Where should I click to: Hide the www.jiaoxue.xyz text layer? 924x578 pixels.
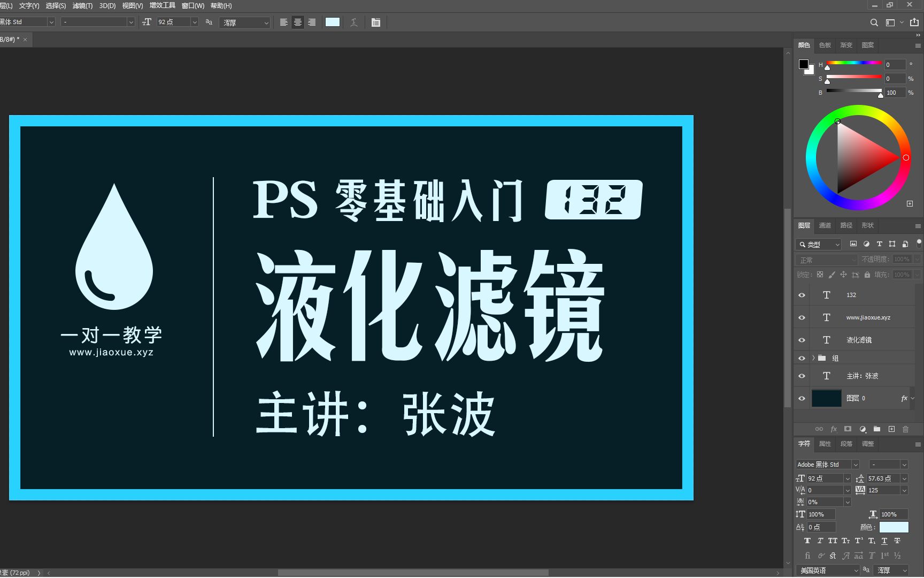(x=801, y=317)
